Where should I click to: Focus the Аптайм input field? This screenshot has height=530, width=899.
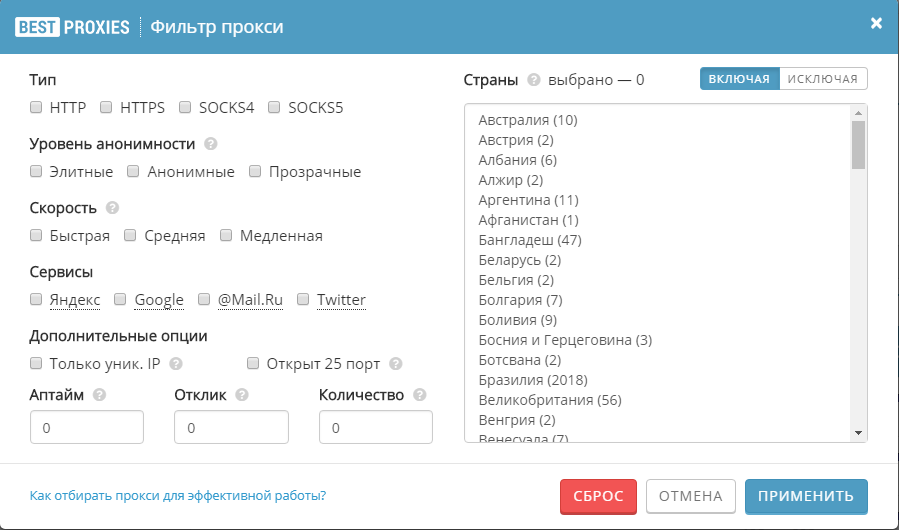[x=87, y=427]
